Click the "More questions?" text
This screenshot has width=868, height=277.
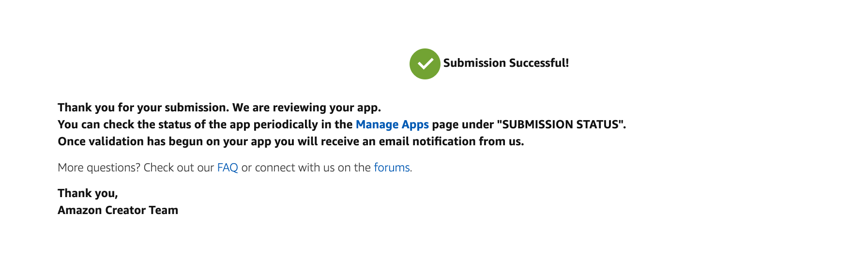(x=99, y=168)
